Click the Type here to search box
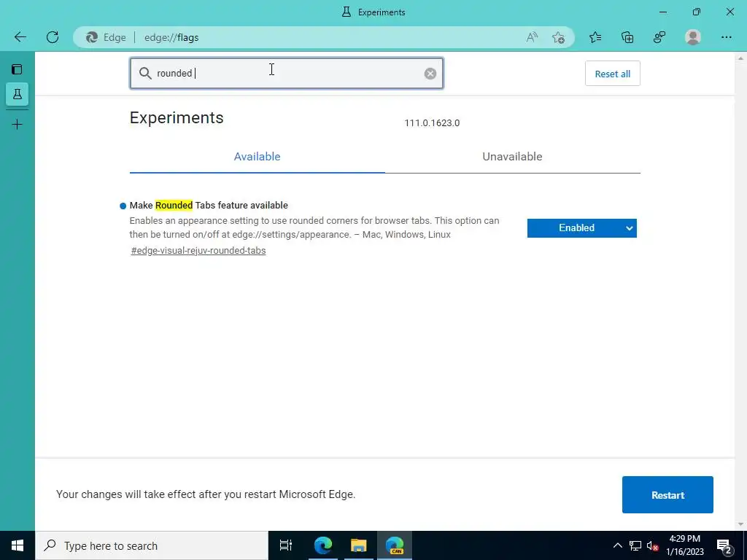This screenshot has height=560, width=747. click(x=152, y=545)
